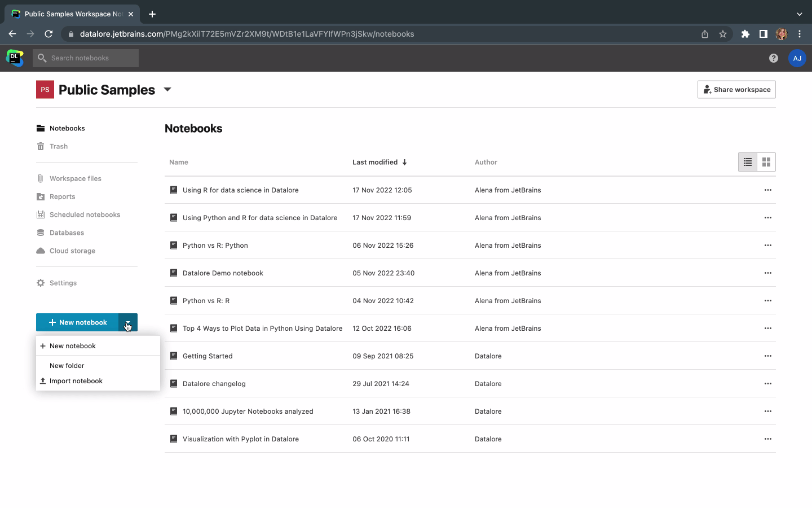The image size is (812, 508).
Task: Expand the Public Samples workspace dropdown
Action: point(167,90)
